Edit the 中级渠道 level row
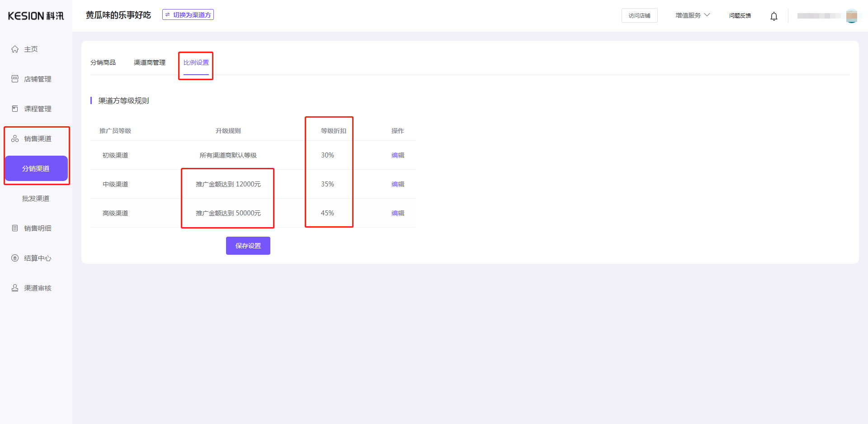868x424 pixels. pyautogui.click(x=397, y=184)
